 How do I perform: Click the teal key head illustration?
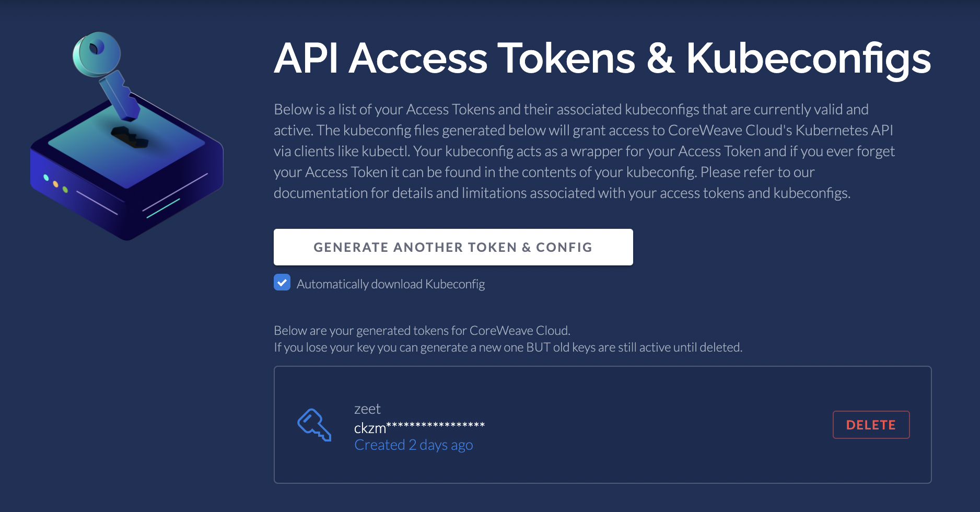point(96,54)
